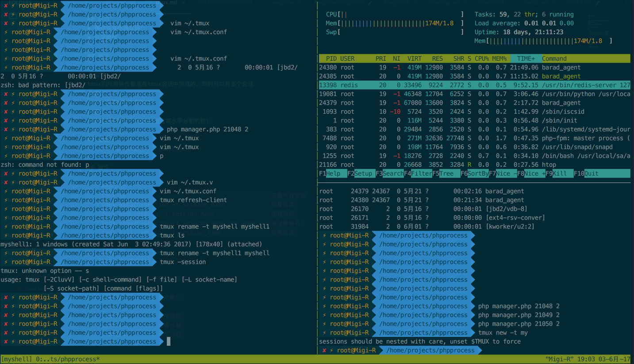The height and width of the screenshot is (364, 634).
Task: Select the running htop process 21166 row
Action: pos(474,165)
